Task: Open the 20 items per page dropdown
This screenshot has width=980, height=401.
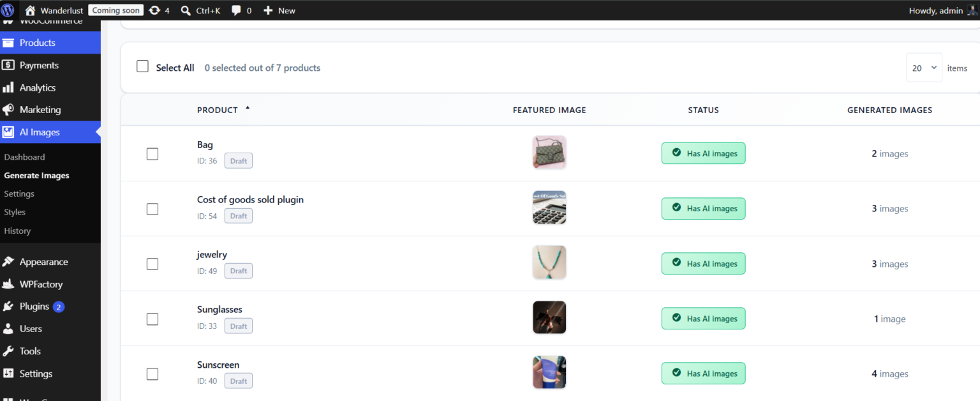Action: 924,68
